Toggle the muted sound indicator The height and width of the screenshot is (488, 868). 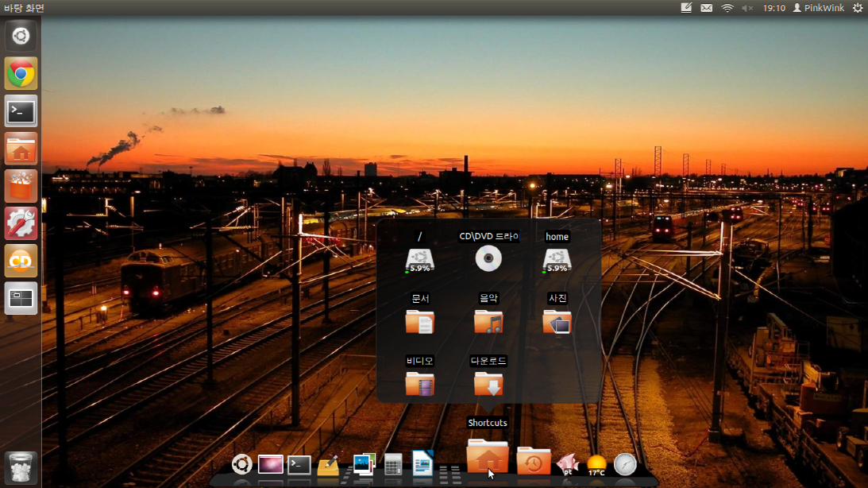(x=747, y=8)
